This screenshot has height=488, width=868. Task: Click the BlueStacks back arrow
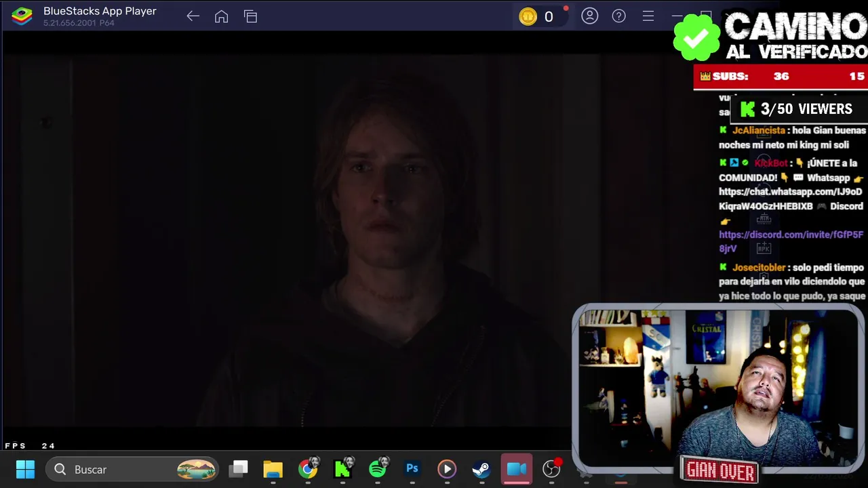click(x=193, y=16)
